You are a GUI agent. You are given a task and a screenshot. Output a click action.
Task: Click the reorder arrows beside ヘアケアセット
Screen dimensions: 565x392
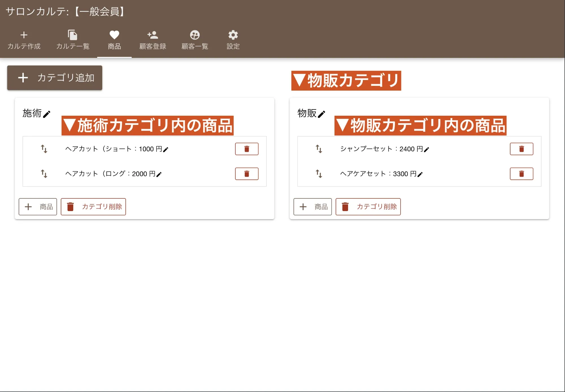318,174
